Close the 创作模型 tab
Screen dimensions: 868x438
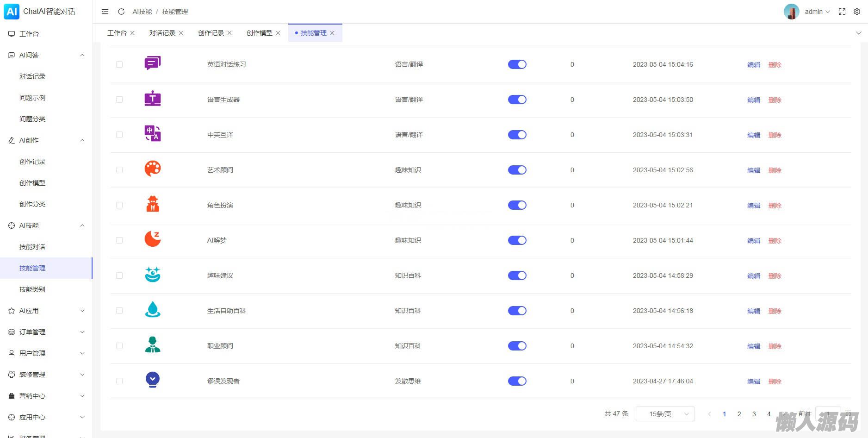(278, 33)
